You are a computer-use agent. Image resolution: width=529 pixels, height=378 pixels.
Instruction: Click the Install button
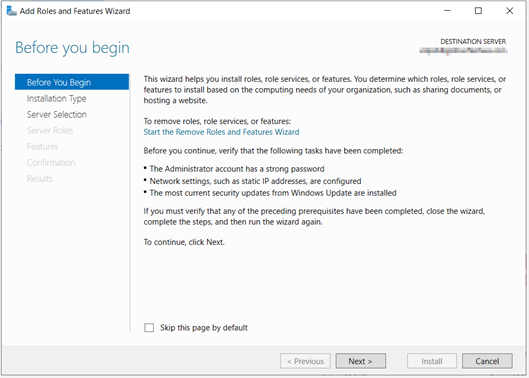(x=432, y=361)
